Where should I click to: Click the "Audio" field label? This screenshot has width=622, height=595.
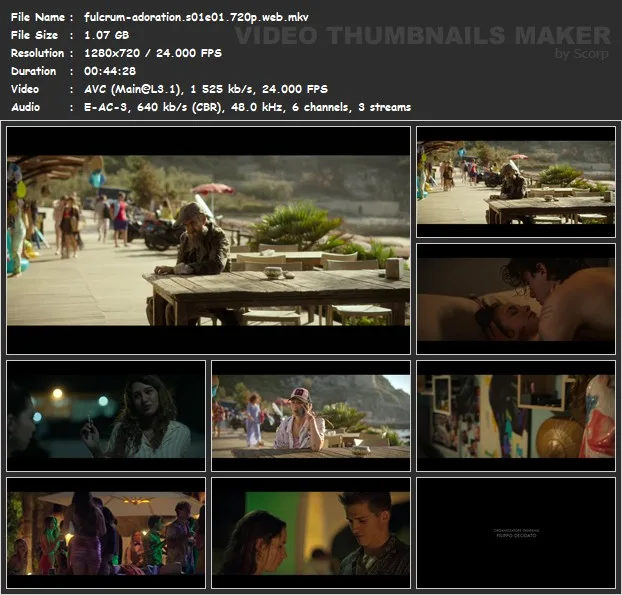[27, 107]
